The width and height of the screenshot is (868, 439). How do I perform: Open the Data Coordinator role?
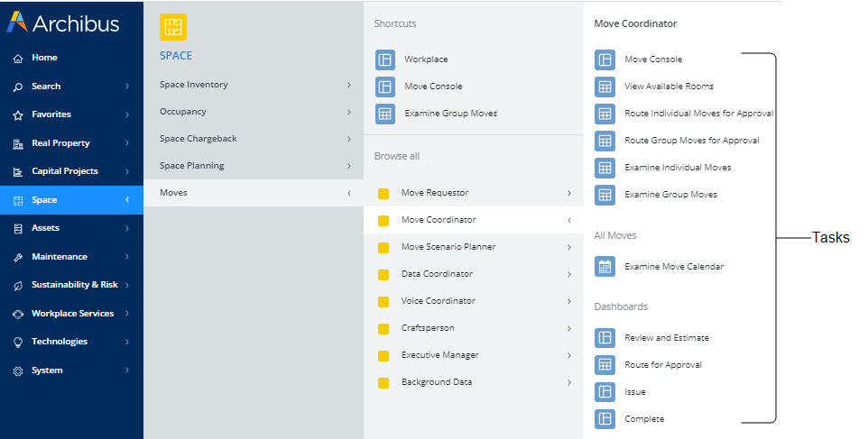(x=437, y=274)
